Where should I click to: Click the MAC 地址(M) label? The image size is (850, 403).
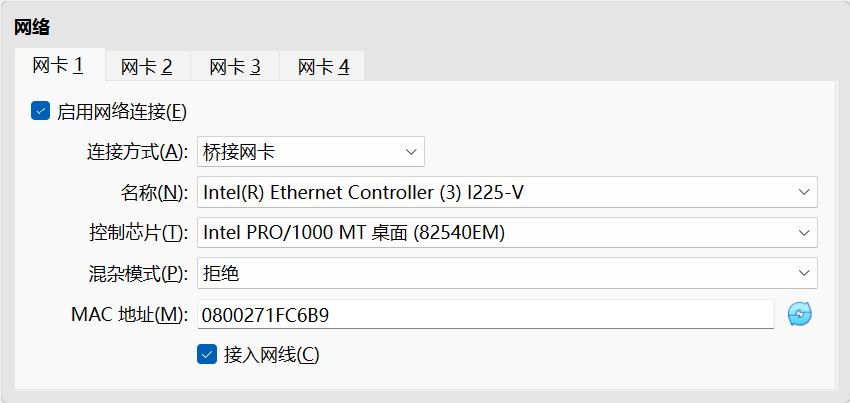(x=130, y=315)
